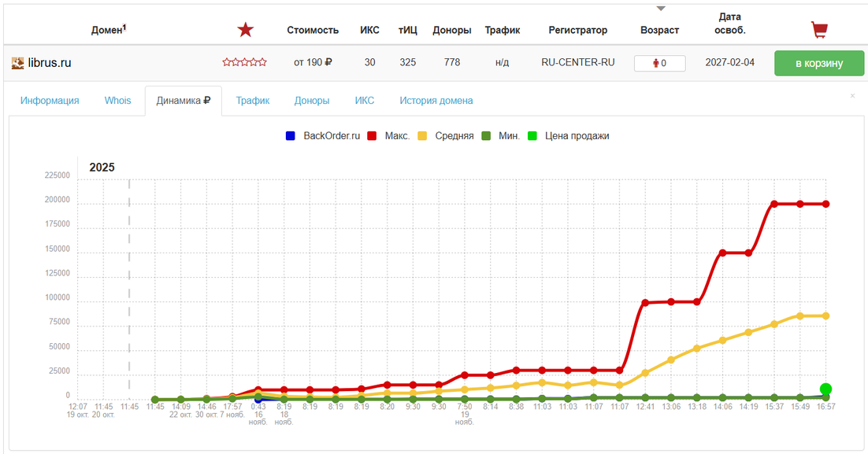The image size is (868, 454).
Task: Switch to the История домена tab
Action: [x=436, y=101]
